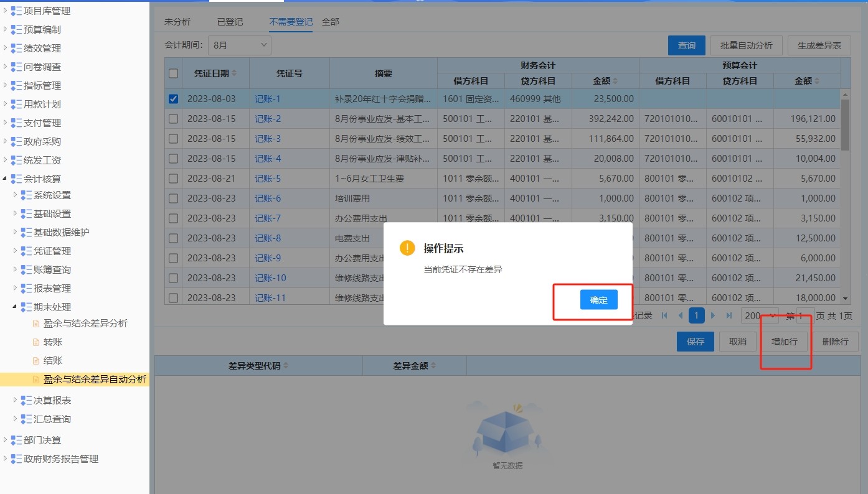Click the document icon beside 转账

coord(35,342)
